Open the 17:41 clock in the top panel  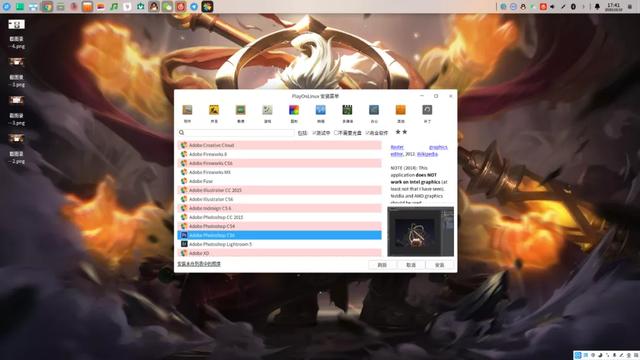pos(613,7)
